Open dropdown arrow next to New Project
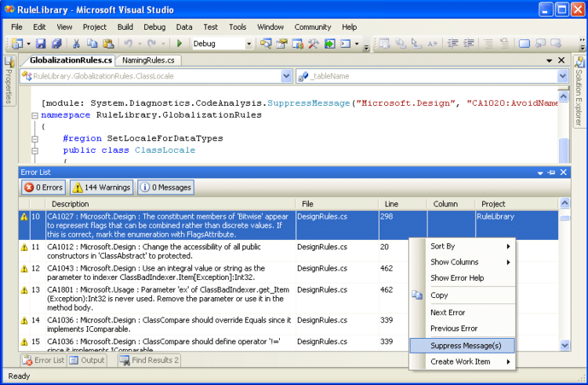 coord(28,44)
